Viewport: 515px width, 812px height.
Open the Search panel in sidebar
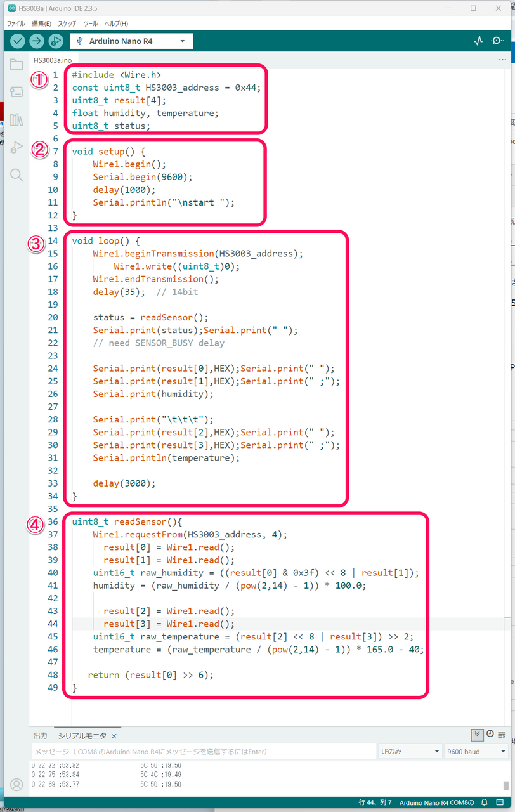16,175
